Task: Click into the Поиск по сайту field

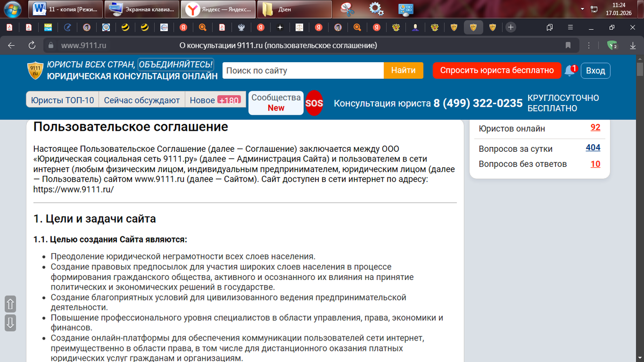Action: tap(303, 70)
